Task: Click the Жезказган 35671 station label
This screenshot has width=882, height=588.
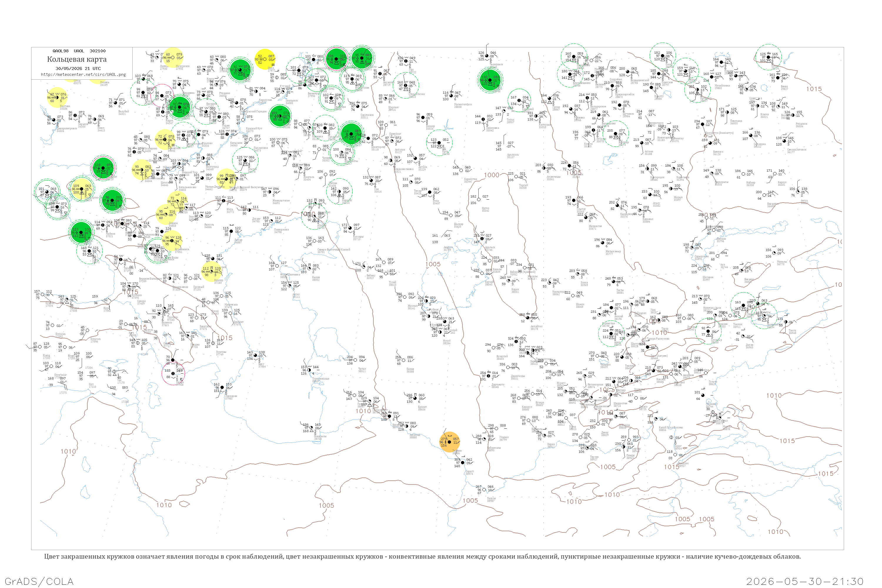Action: (x=595, y=227)
